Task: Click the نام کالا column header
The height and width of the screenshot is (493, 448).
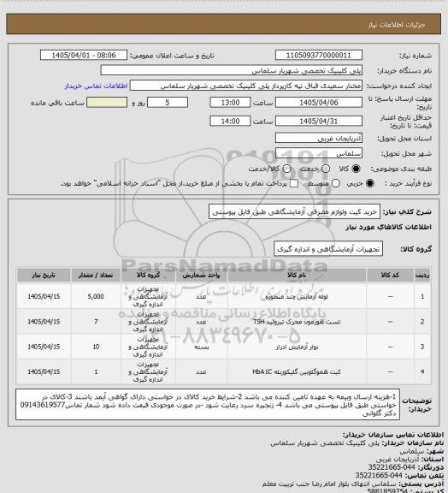Action: [x=297, y=275]
